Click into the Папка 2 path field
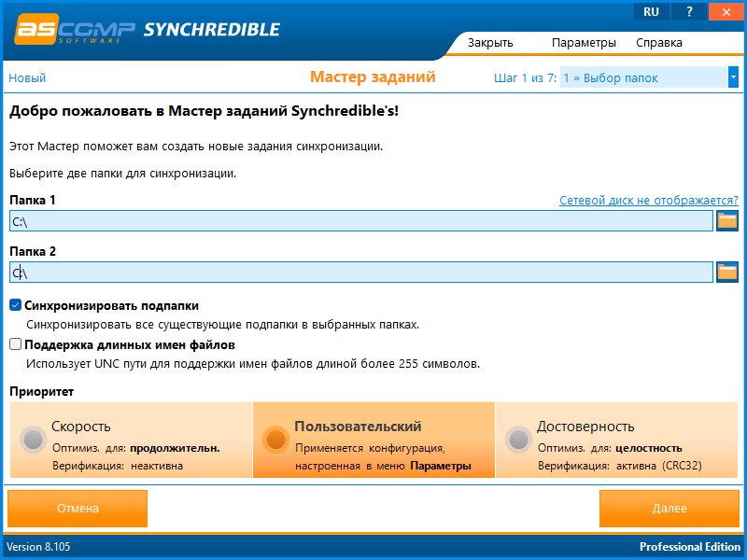This screenshot has width=747, height=560. (x=361, y=272)
